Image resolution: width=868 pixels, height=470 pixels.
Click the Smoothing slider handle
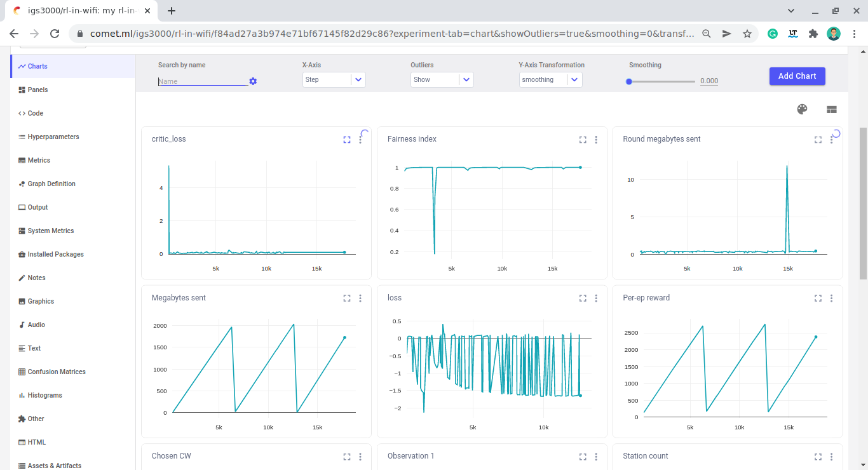pos(629,81)
